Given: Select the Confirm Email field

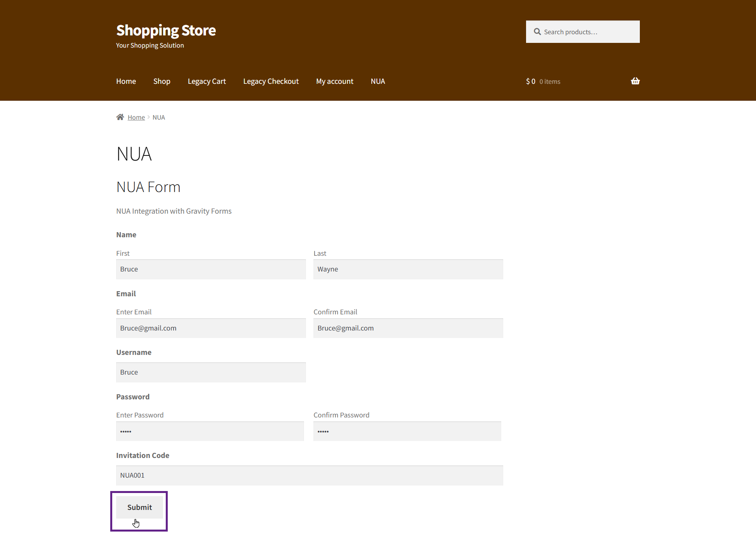Looking at the screenshot, I should [x=408, y=329].
